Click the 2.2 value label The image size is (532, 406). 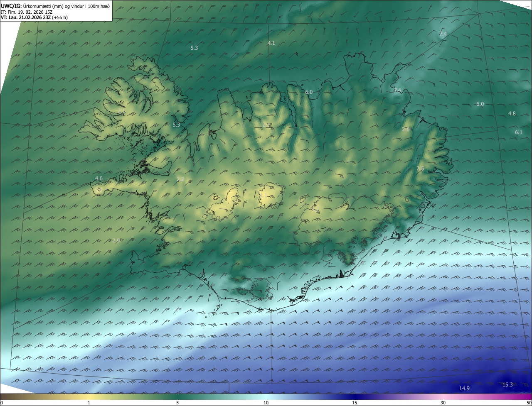pos(180,179)
